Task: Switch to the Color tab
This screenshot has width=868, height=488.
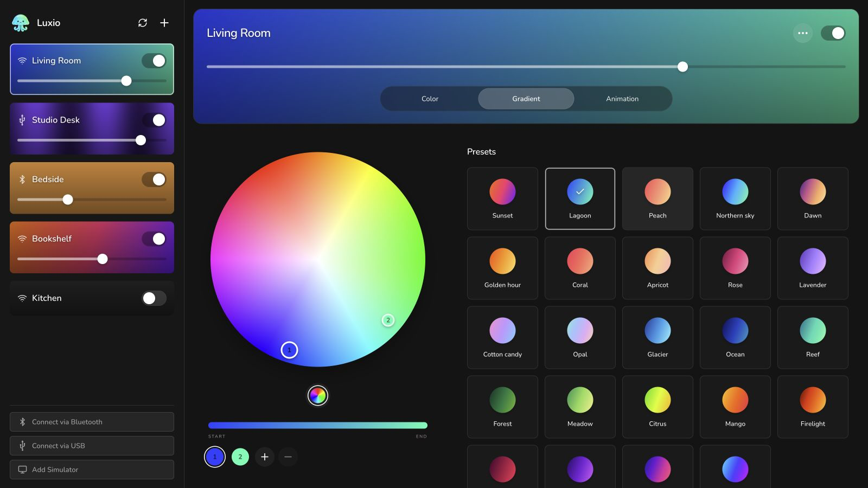Action: 430,99
